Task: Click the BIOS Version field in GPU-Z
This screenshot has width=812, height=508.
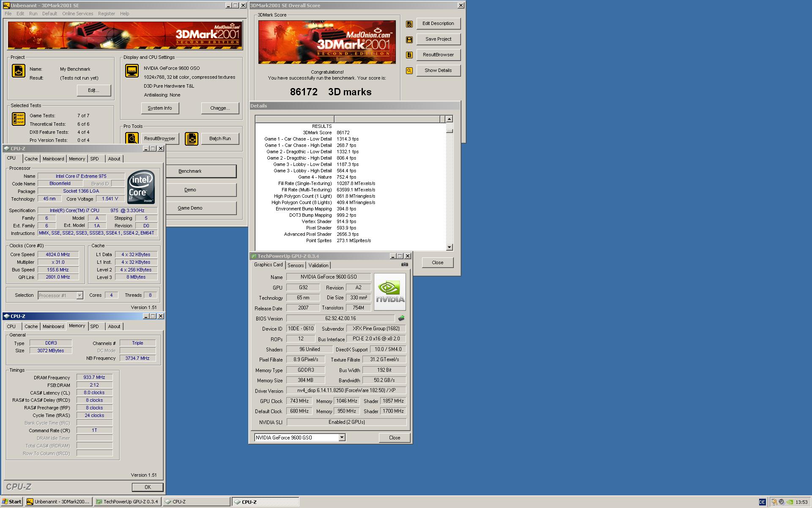Action: 340,318
